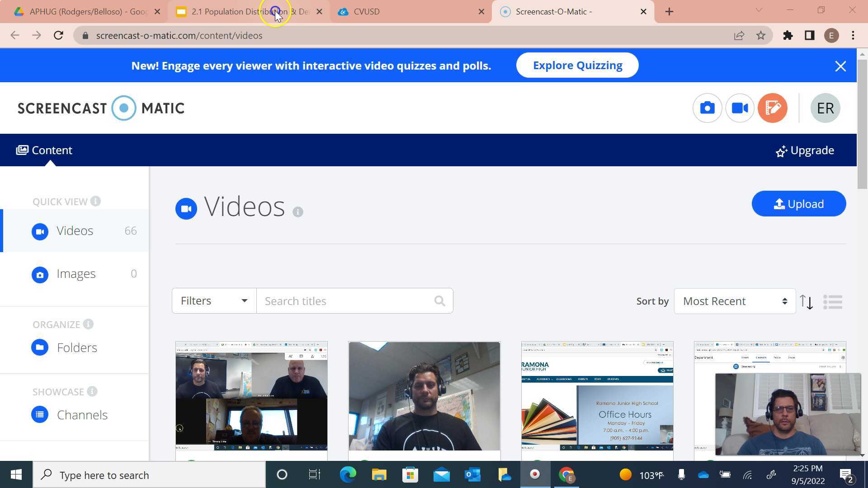Click the ER account avatar

(825, 108)
